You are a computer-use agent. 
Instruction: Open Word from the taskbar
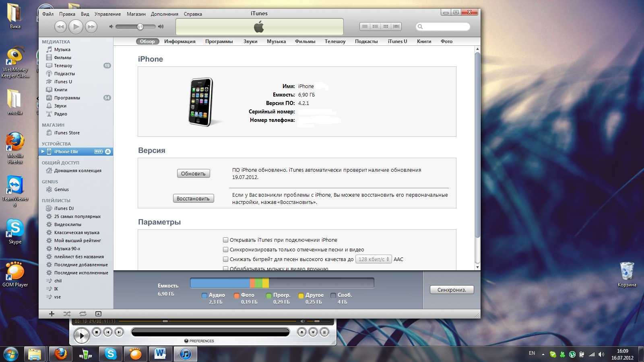(x=160, y=354)
